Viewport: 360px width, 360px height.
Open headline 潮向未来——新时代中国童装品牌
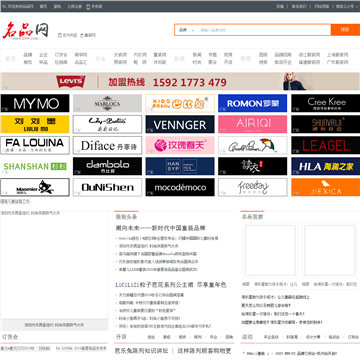[160, 228]
